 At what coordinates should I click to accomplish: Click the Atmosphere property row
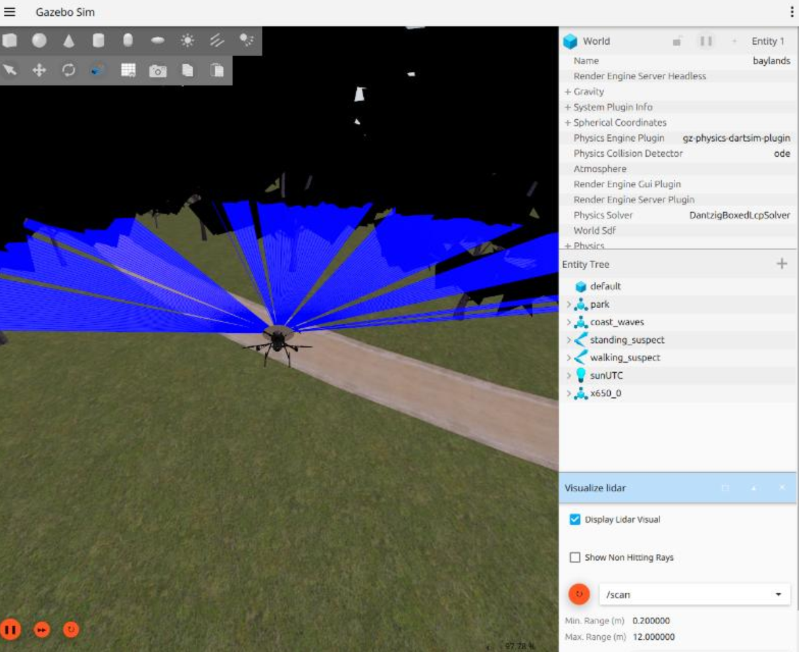(678, 169)
